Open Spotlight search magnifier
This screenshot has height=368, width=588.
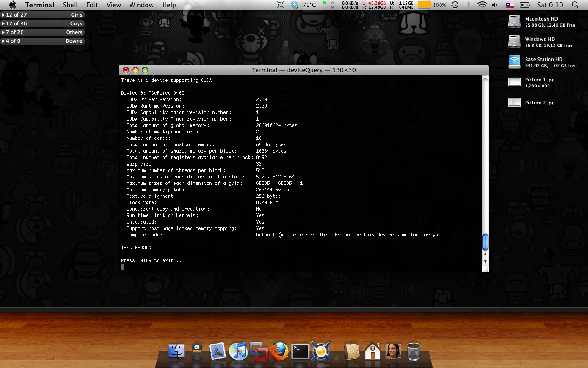click(575, 5)
